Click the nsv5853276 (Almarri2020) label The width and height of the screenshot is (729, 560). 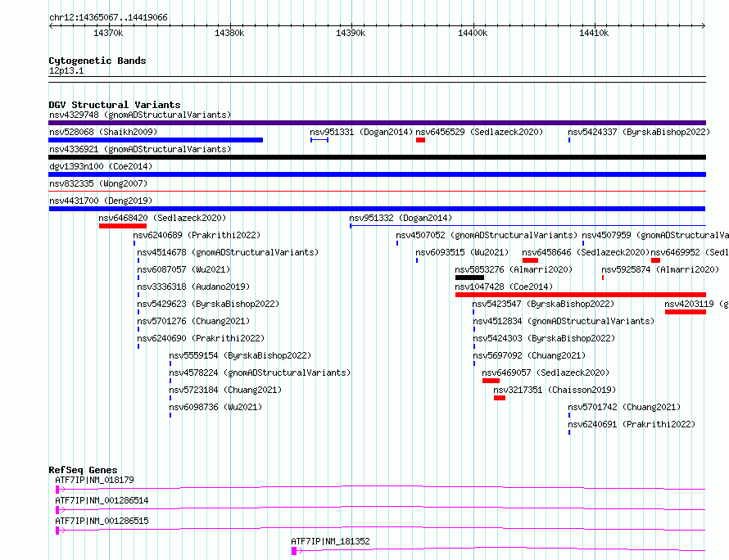point(514,269)
